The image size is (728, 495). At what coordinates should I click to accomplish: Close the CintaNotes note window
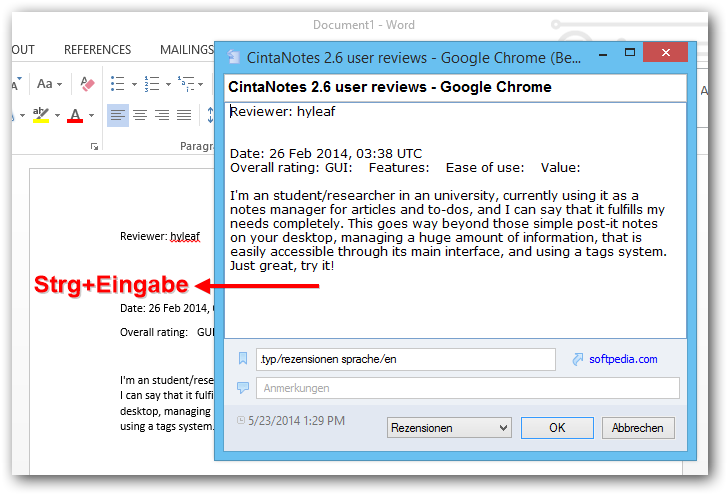[665, 52]
